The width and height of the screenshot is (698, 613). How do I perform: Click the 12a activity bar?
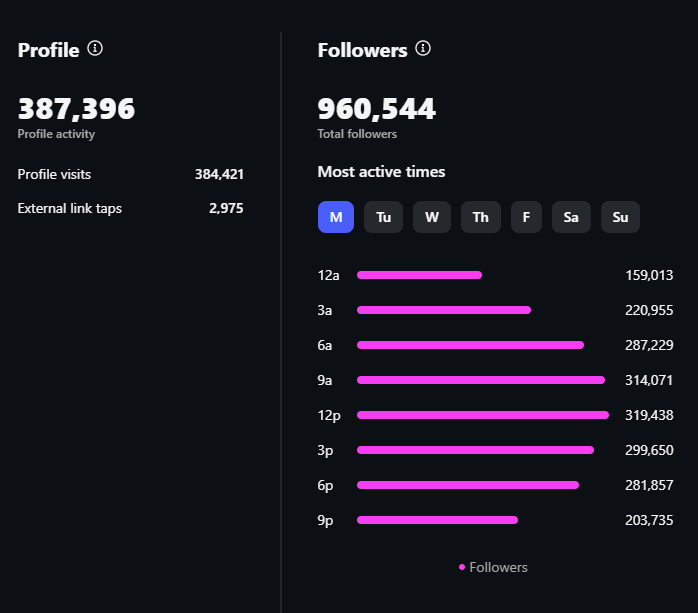419,275
